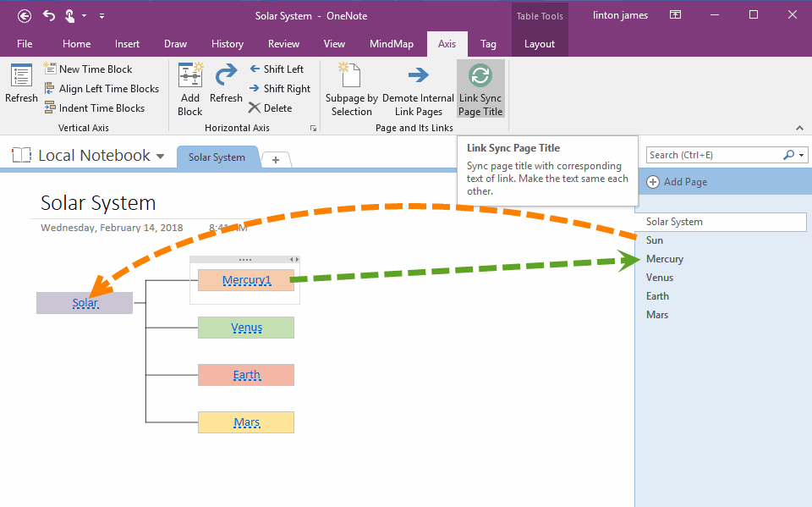
Task: Click the container width arrows
Action: (x=294, y=259)
